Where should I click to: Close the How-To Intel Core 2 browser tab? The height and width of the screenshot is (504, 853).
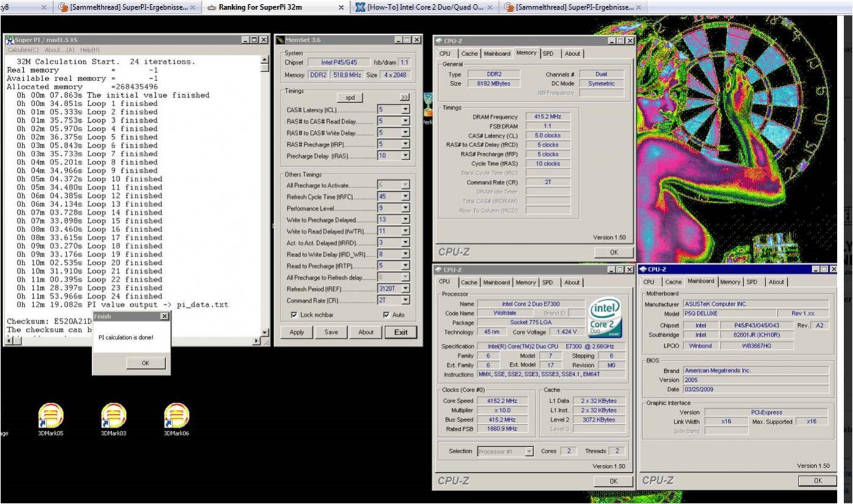[x=490, y=7]
